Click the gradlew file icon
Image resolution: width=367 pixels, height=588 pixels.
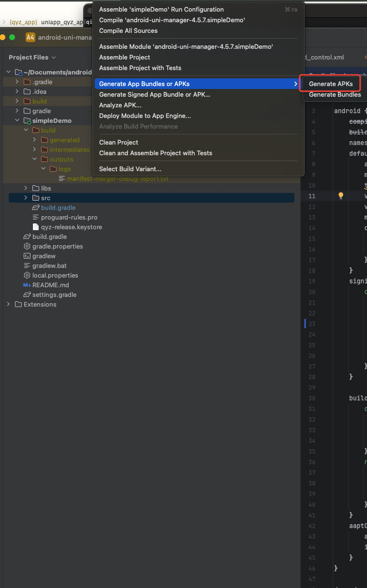tap(27, 256)
